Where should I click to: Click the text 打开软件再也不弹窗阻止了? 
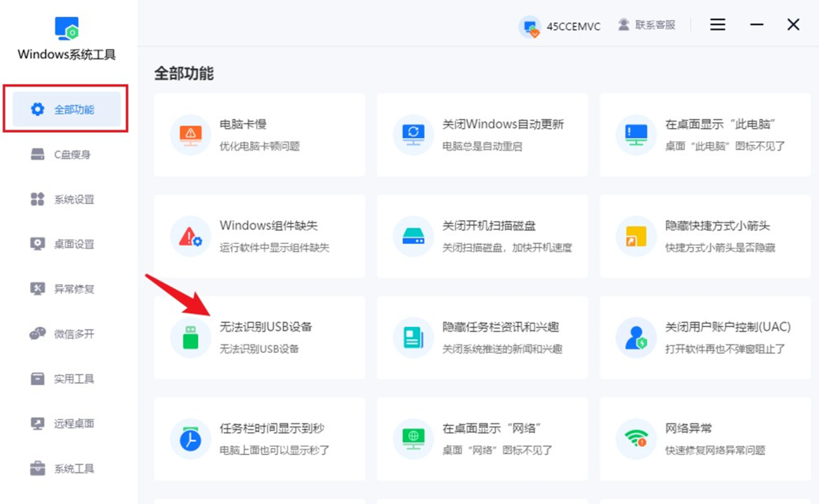(x=725, y=349)
